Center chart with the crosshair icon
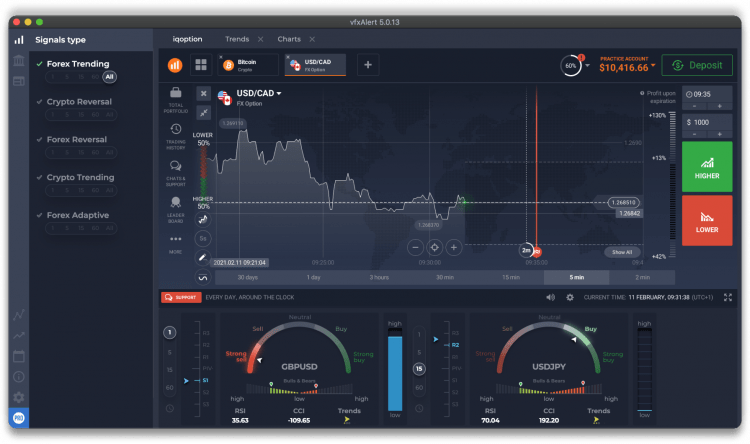Screen dimensions: 750x444 tap(435, 247)
